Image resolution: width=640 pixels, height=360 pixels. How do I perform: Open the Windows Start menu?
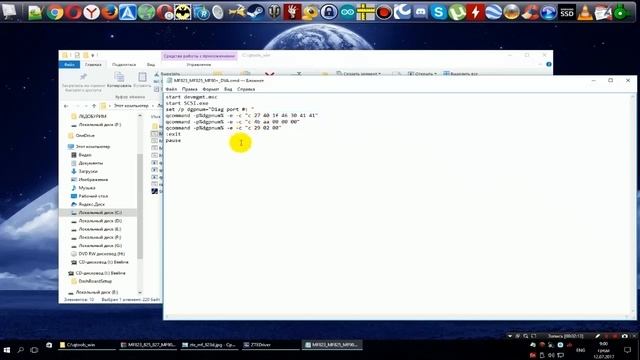click(7, 350)
